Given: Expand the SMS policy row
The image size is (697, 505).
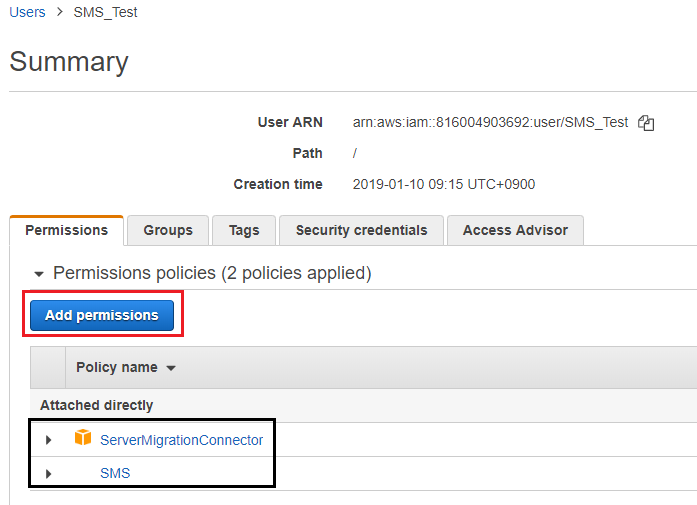Looking at the screenshot, I should click(x=49, y=473).
